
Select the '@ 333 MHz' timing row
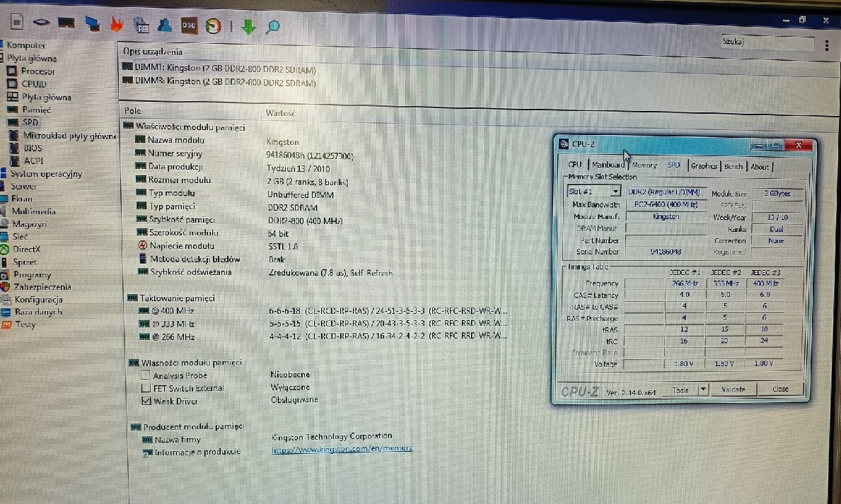pyautogui.click(x=323, y=324)
